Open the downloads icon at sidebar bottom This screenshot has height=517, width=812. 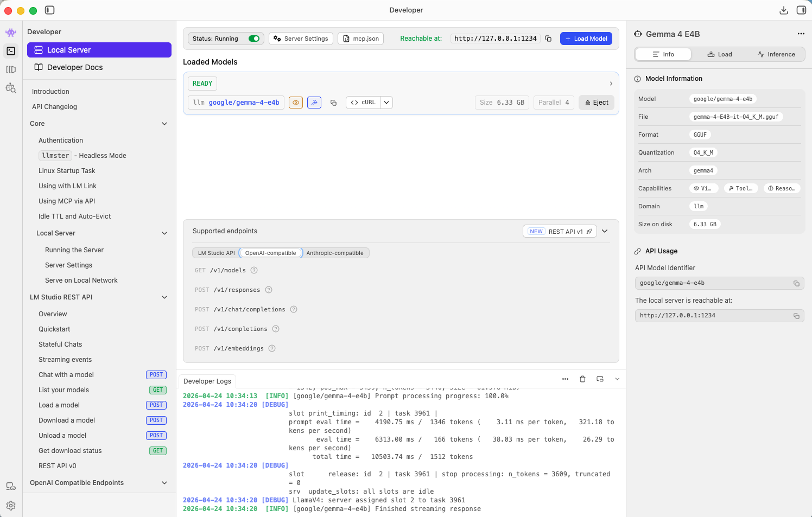pyautogui.click(x=11, y=487)
